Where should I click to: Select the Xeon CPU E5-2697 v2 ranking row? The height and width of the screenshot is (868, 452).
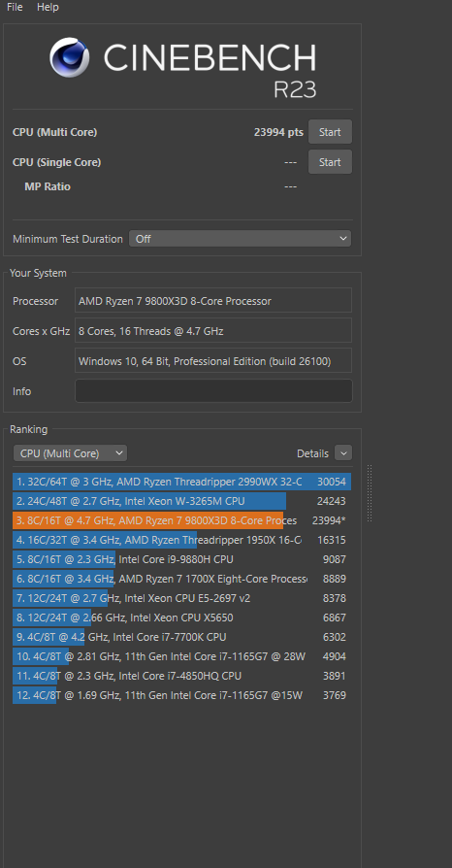tap(182, 598)
